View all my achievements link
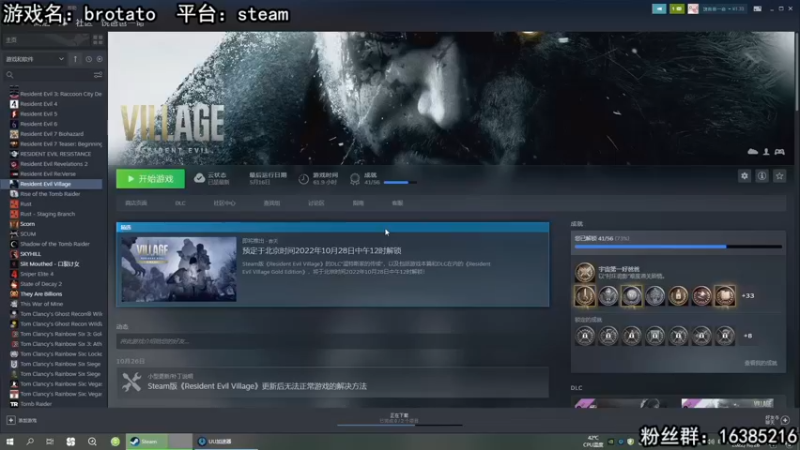This screenshot has width=800, height=450. (760, 363)
